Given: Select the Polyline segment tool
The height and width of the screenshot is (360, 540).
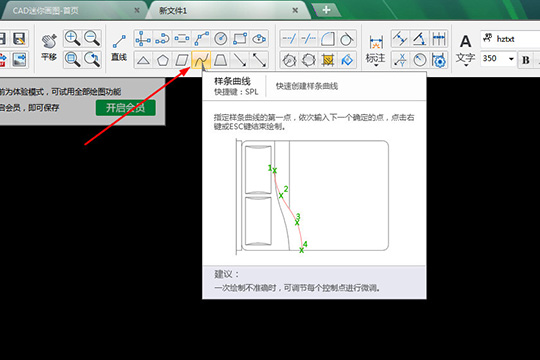Looking at the screenshot, I should click(201, 39).
